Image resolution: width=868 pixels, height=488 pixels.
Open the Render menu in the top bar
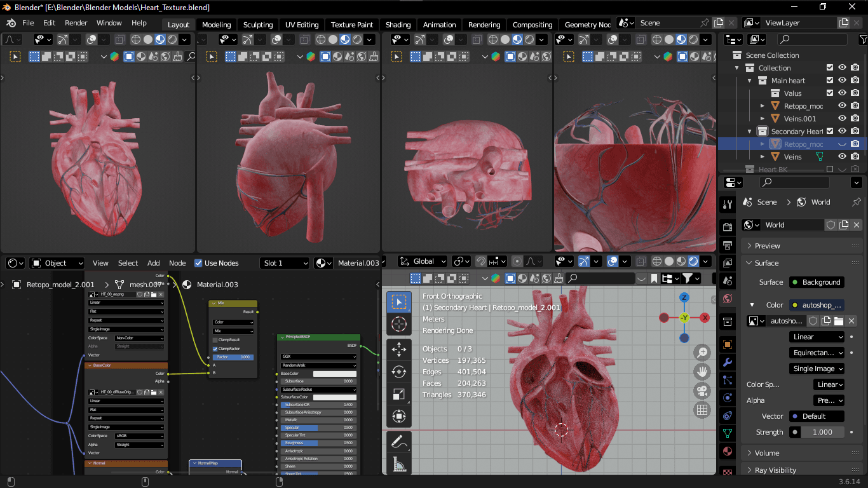(76, 23)
